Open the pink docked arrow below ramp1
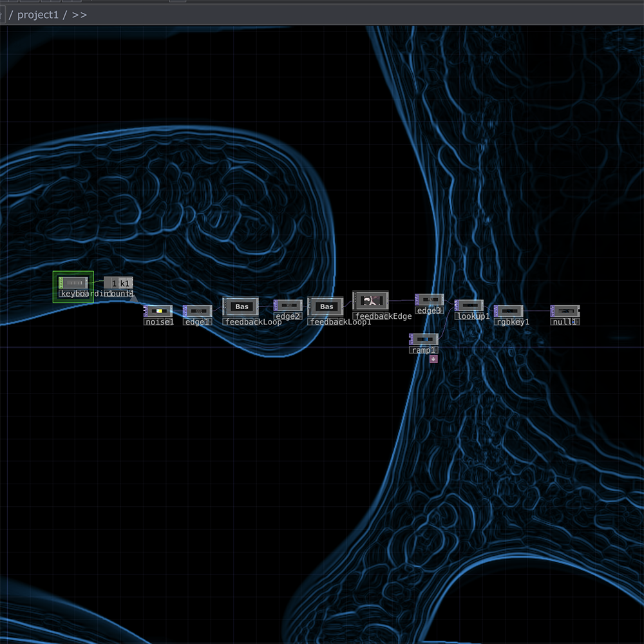This screenshot has height=644, width=644. point(433,359)
